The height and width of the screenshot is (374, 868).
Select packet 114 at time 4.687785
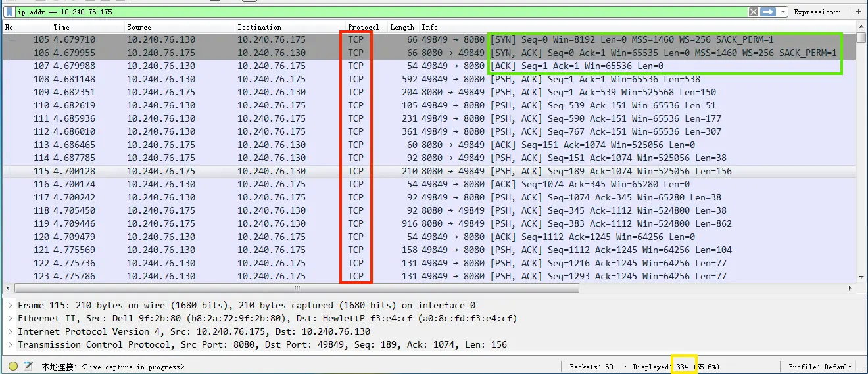tap(429, 158)
